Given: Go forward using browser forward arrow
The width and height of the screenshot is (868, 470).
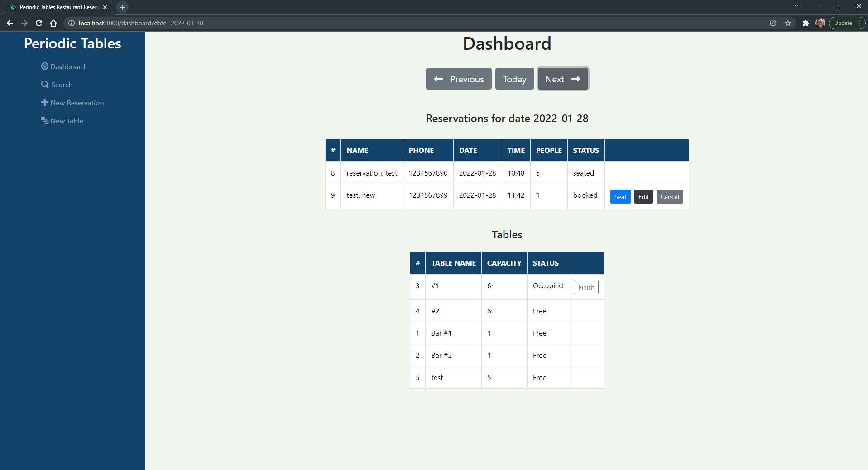Looking at the screenshot, I should 24,23.
